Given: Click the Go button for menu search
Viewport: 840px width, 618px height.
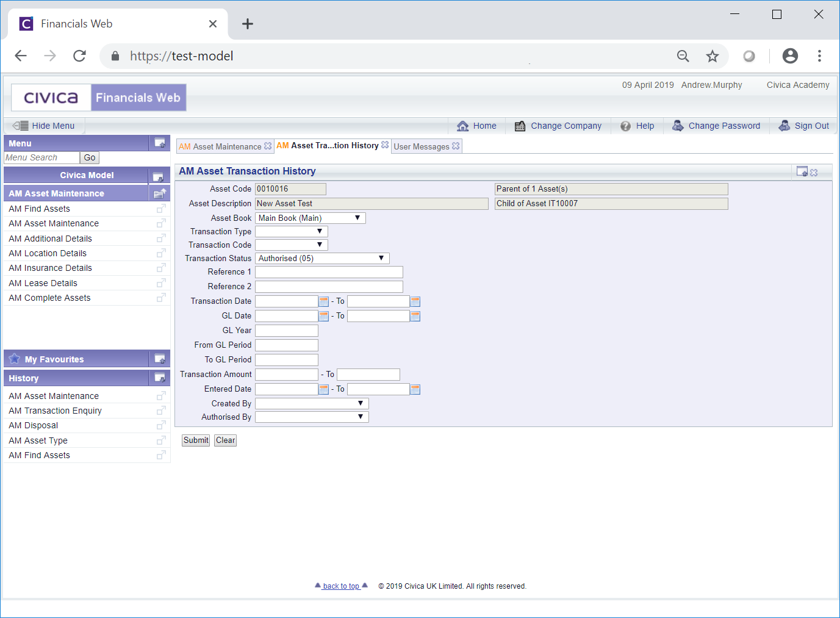Looking at the screenshot, I should coord(90,157).
